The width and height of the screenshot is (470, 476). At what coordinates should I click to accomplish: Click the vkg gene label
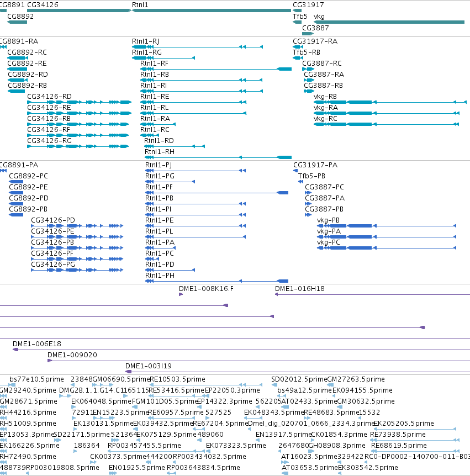(319, 17)
